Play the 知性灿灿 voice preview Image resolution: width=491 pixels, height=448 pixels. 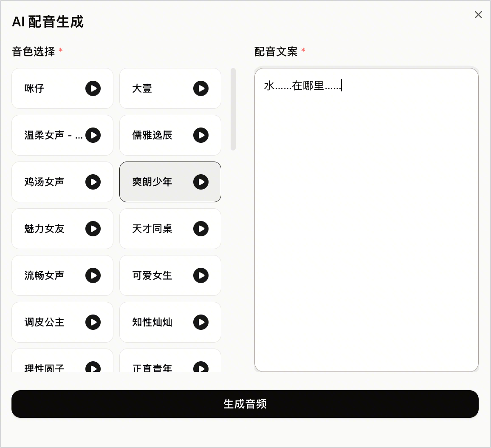[201, 322]
